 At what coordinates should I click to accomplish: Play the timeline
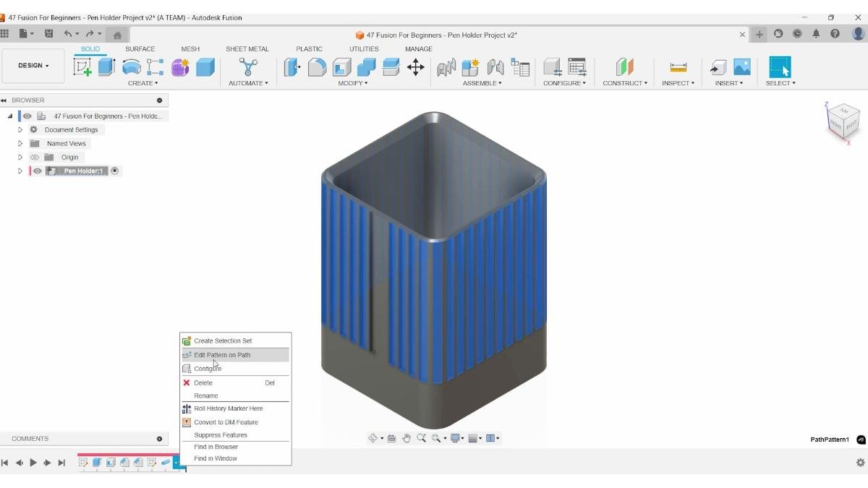click(x=33, y=463)
